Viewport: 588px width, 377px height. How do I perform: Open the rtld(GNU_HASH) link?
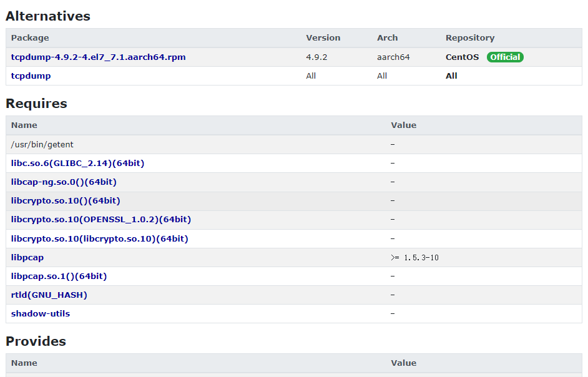(49, 295)
